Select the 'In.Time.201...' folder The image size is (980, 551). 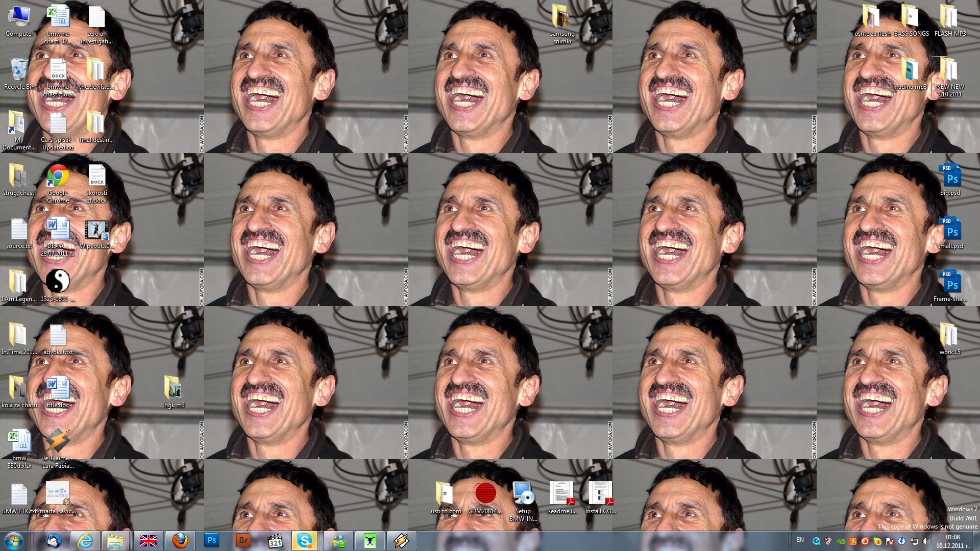19,339
